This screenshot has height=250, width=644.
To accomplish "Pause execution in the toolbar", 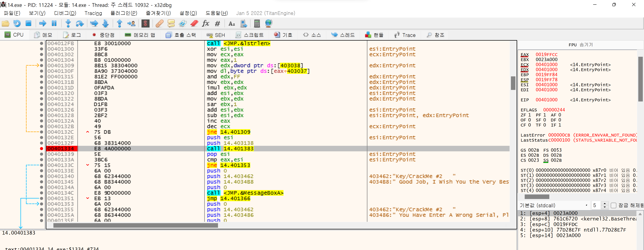I will (x=54, y=23).
